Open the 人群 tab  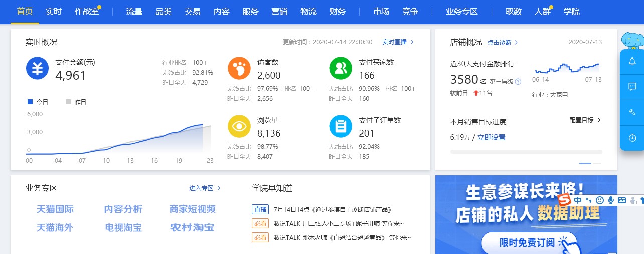[x=543, y=11]
